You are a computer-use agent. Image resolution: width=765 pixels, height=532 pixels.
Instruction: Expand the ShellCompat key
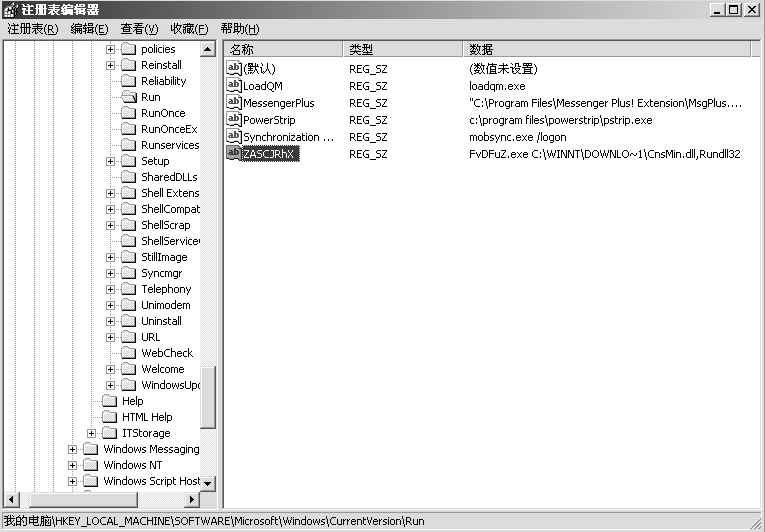[110, 209]
